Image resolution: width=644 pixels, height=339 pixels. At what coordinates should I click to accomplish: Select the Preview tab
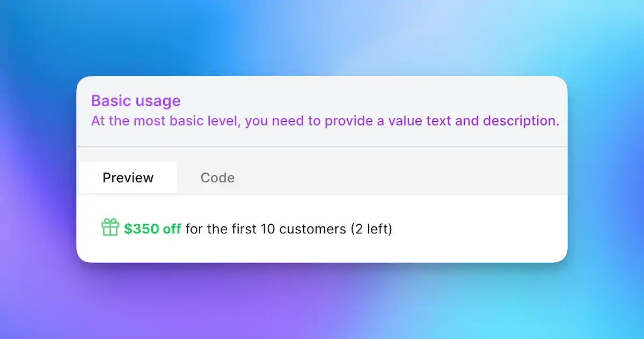[x=128, y=177]
